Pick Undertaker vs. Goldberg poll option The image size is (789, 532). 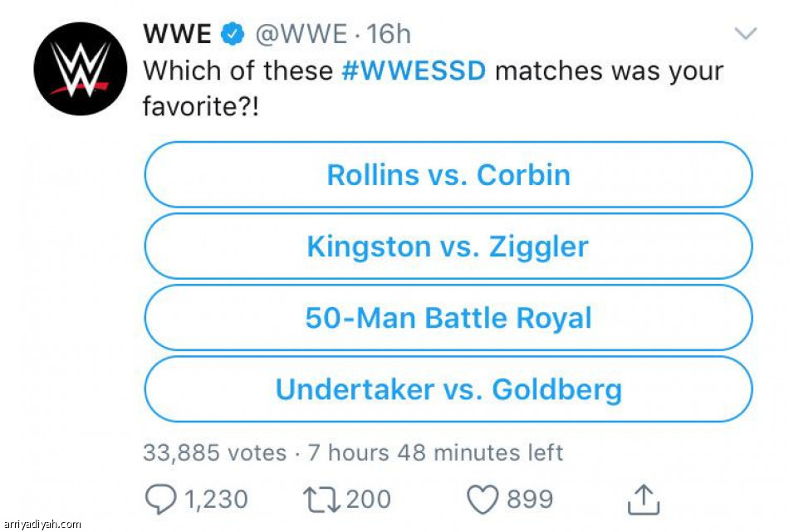point(448,389)
